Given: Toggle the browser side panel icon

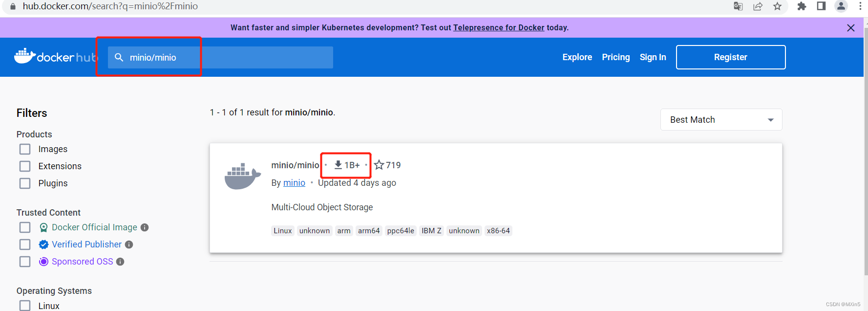Looking at the screenshot, I should click(x=821, y=6).
